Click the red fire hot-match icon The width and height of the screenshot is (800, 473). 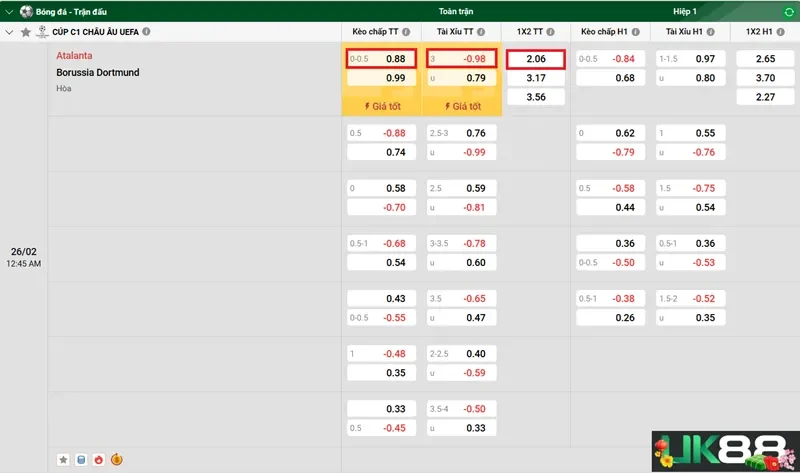[x=98, y=460]
